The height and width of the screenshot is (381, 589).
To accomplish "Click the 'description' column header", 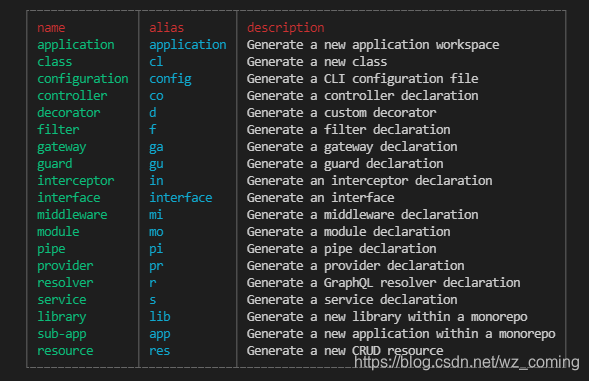I will (285, 28).
